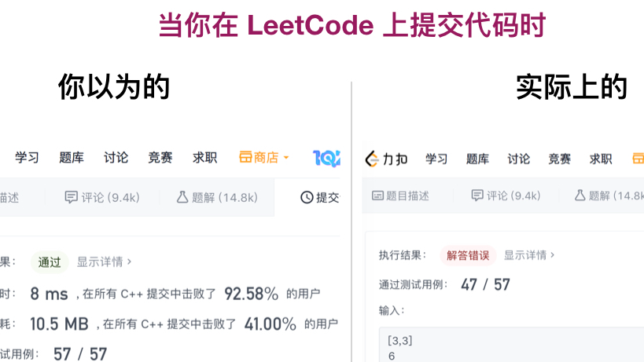Expand 显示详情 next to 解答错误 badge
This screenshot has height=362, width=644.
(x=528, y=255)
